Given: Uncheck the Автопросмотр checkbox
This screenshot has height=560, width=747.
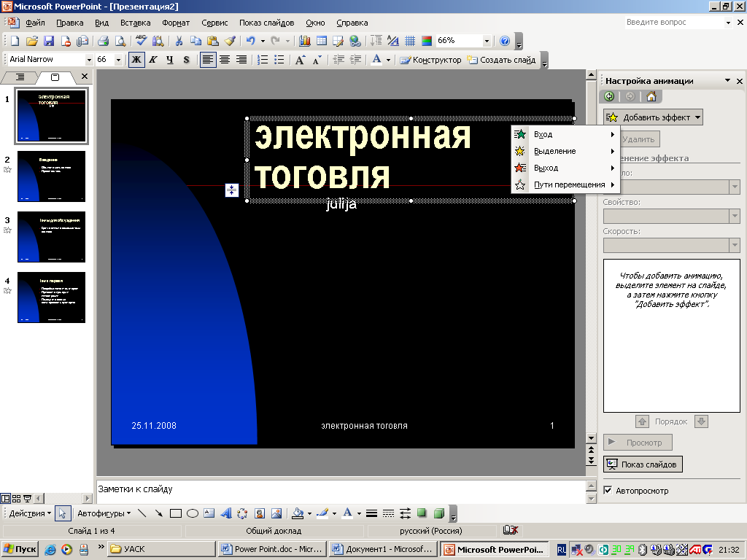Looking at the screenshot, I should (608, 490).
